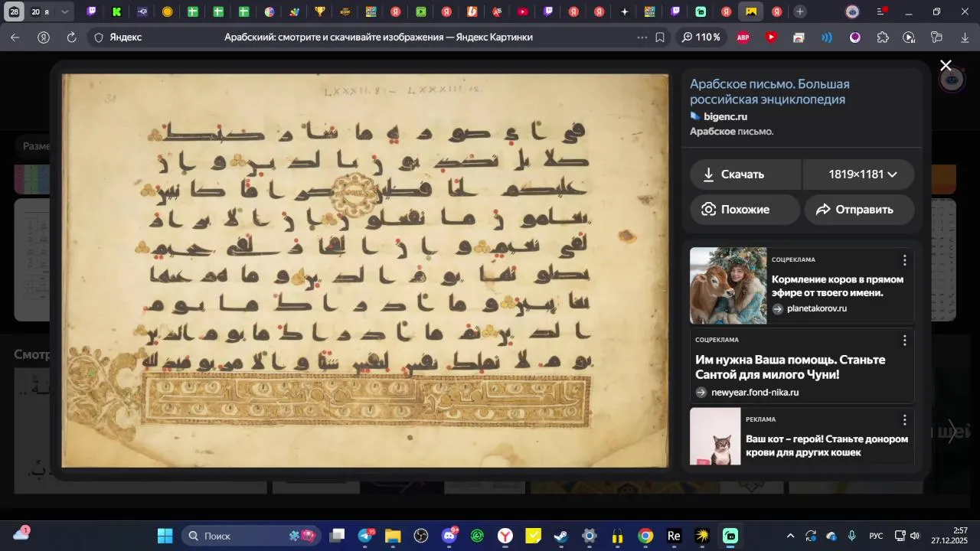This screenshot has height=551, width=980.
Task: Open the options menu for the cat donor ad
Action: point(904,420)
